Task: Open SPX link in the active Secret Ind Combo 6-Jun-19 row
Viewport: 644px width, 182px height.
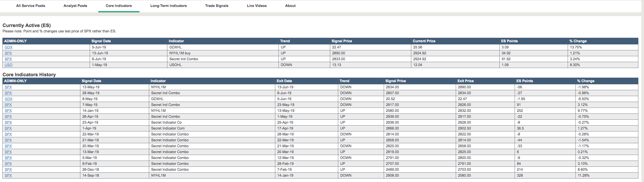Action: click(x=8, y=59)
